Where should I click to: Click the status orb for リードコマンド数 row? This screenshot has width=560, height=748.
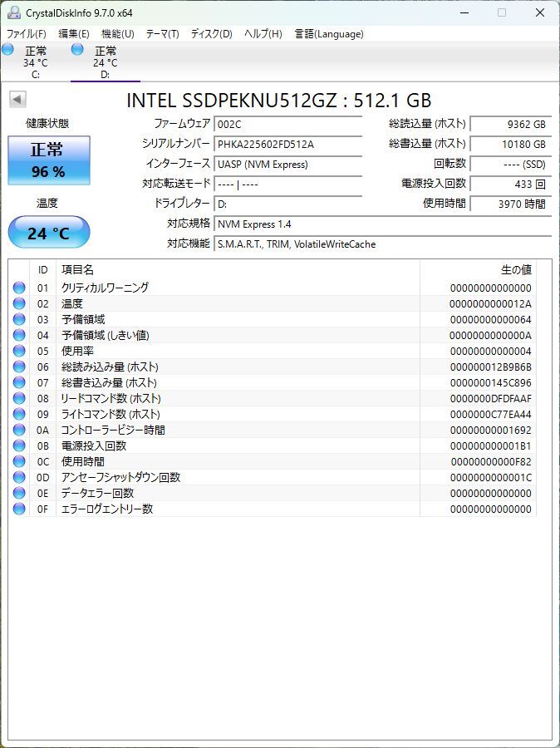point(19,398)
